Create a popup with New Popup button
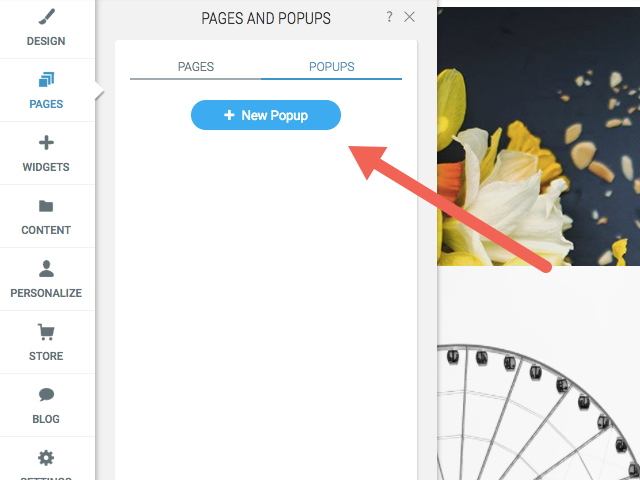Screen dimensions: 640x480 tap(266, 115)
